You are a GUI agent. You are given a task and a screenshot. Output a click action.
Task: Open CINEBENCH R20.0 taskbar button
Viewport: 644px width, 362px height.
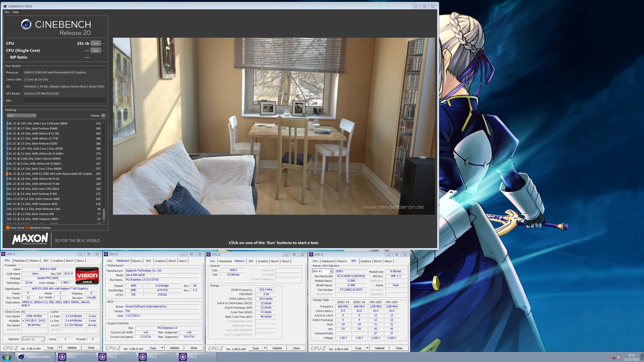pyautogui.click(x=35, y=357)
